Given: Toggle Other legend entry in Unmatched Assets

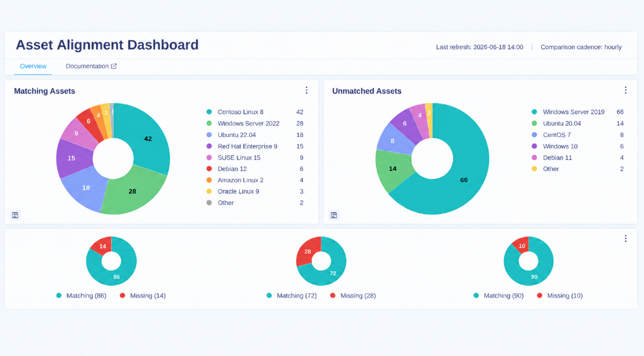Looking at the screenshot, I should click(x=577, y=169).
